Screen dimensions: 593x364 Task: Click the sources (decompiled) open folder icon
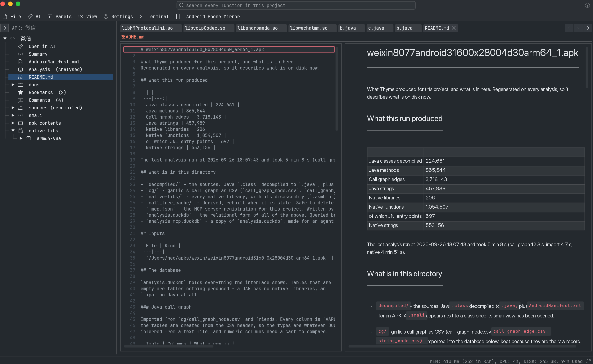20,108
